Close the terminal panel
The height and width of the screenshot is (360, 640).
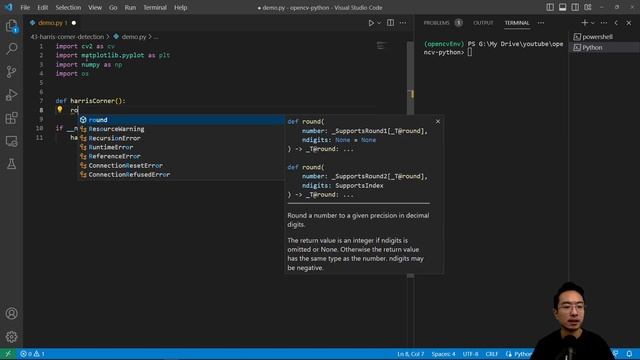coord(629,23)
